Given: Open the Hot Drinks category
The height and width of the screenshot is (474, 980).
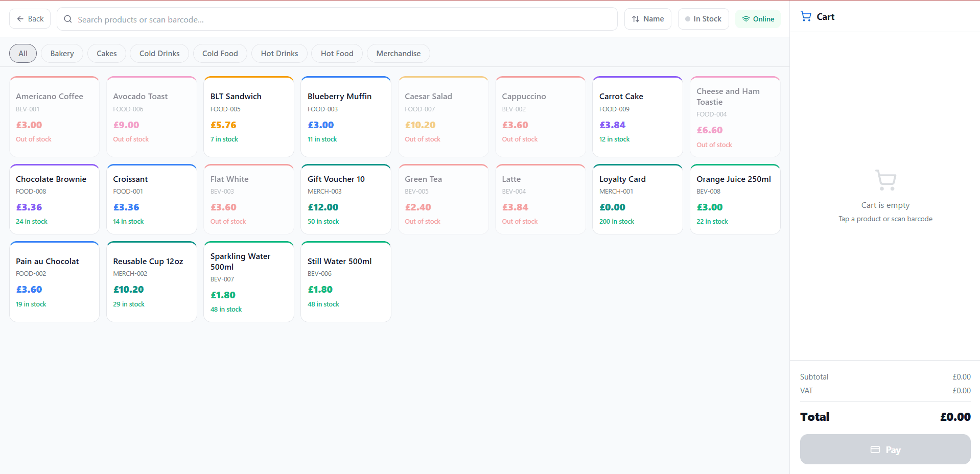Looking at the screenshot, I should click(279, 53).
